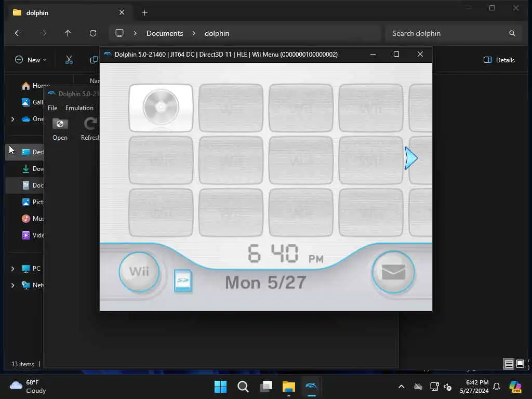Open the New dropdown in Explorer

pyautogui.click(x=31, y=60)
